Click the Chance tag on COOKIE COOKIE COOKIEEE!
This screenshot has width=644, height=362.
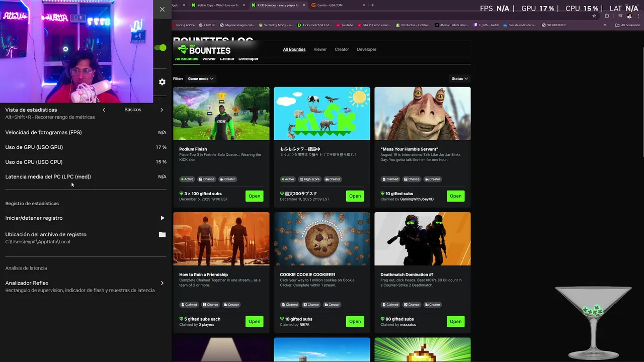311,305
